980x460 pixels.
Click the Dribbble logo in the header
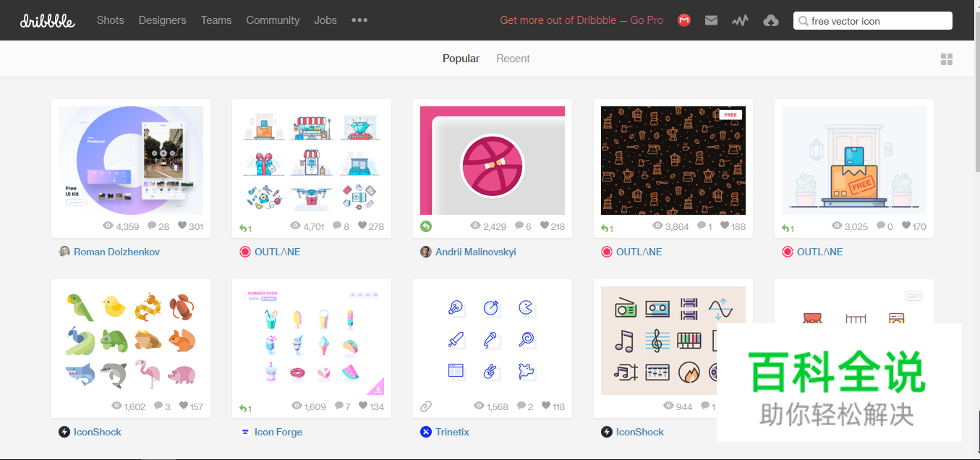(x=47, y=20)
